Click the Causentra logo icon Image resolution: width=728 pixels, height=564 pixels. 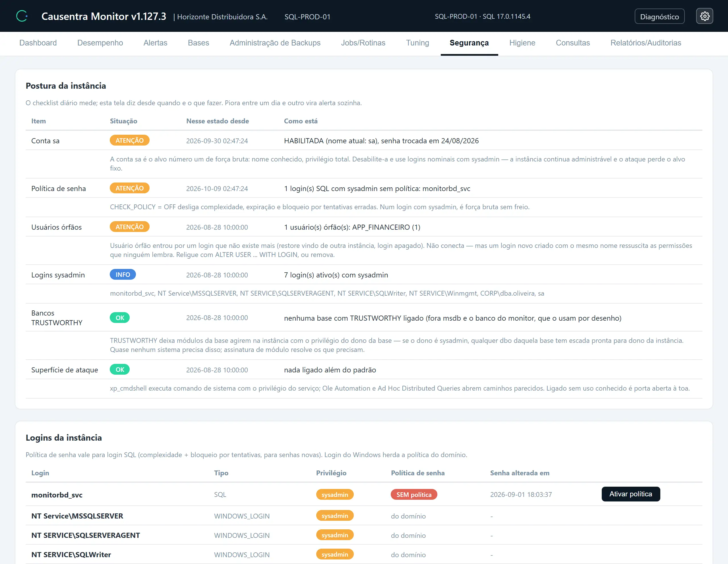click(22, 16)
